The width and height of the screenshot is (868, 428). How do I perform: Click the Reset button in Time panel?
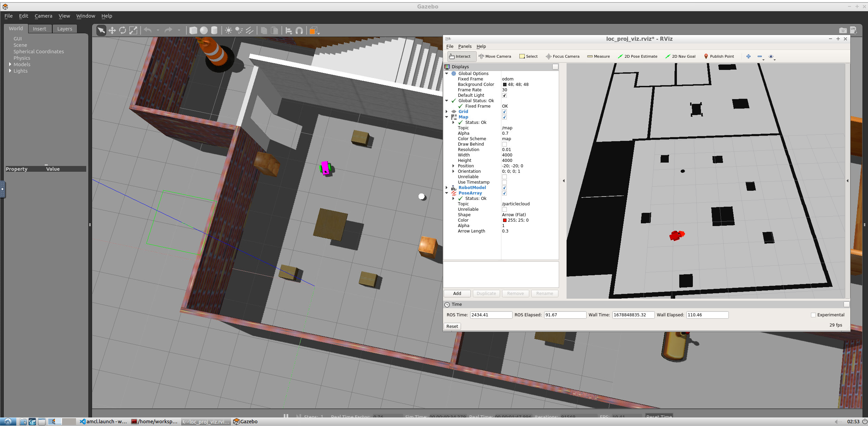[x=452, y=327]
